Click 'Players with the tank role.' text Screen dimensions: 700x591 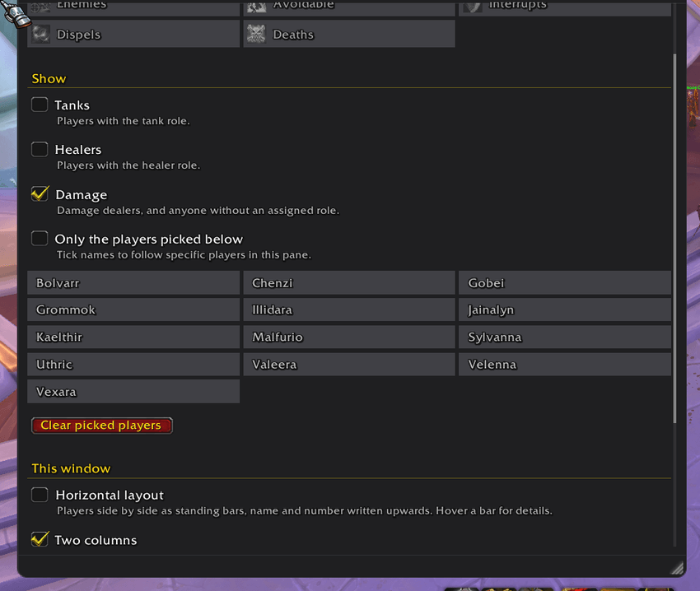point(124,121)
